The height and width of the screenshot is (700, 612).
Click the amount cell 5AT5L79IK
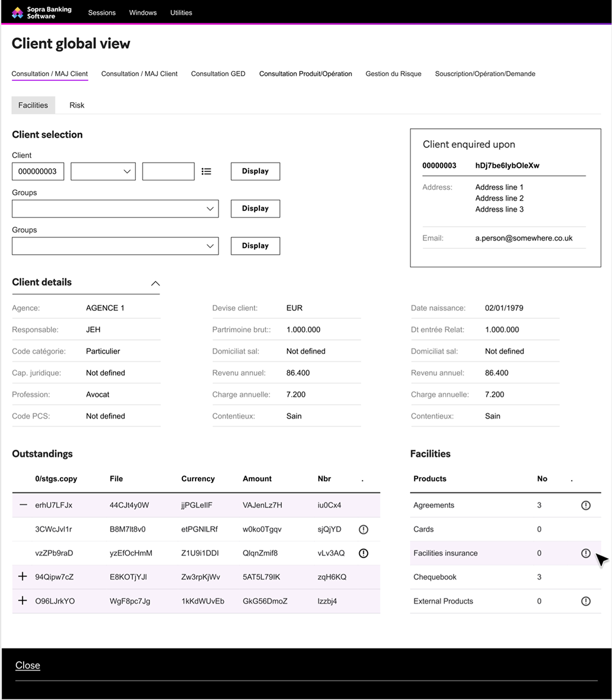pyautogui.click(x=261, y=577)
